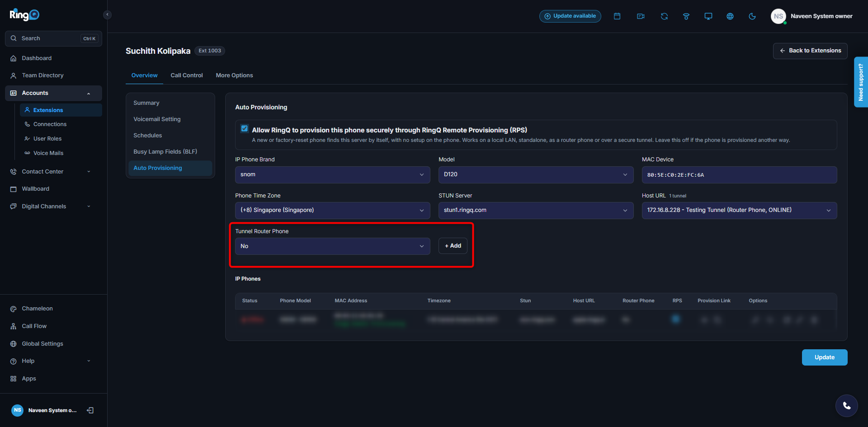Toggle the RPS checkbox in IP Phones row
Screen dimensions: 868x427
pyautogui.click(x=675, y=319)
